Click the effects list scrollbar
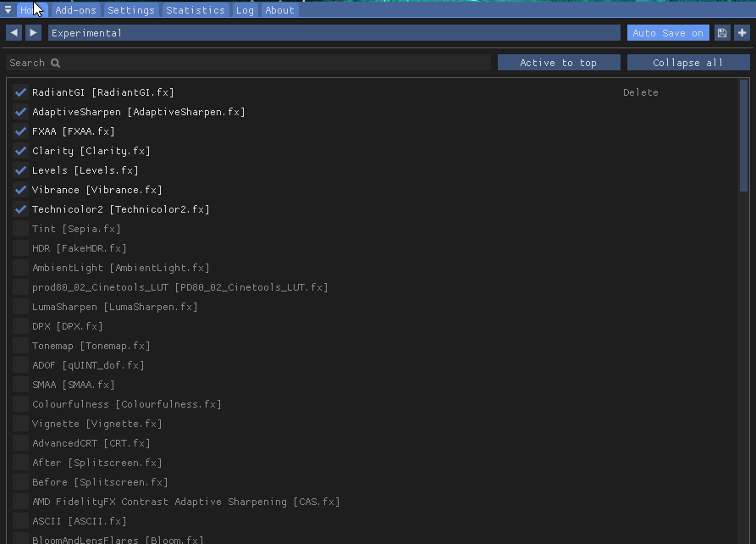The width and height of the screenshot is (756, 544). point(743,136)
